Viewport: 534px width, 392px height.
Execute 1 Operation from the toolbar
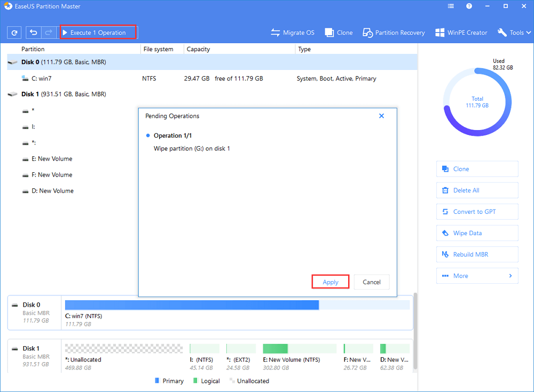click(98, 33)
